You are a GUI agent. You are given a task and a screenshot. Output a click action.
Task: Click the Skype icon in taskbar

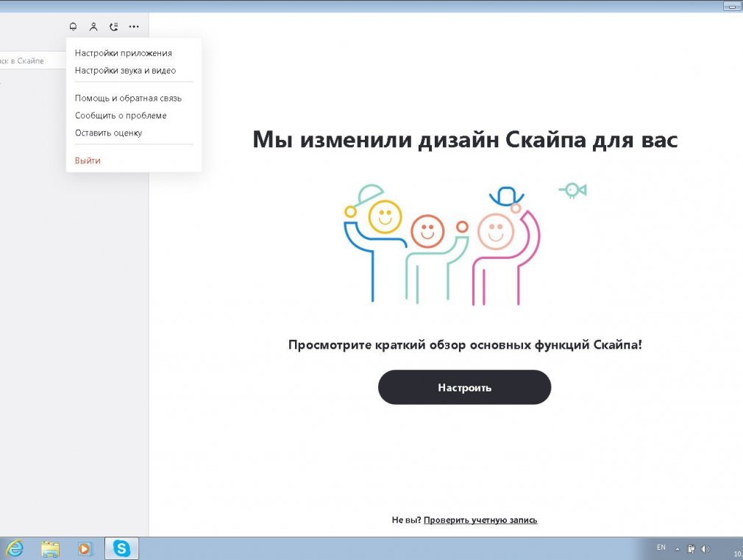tap(121, 548)
